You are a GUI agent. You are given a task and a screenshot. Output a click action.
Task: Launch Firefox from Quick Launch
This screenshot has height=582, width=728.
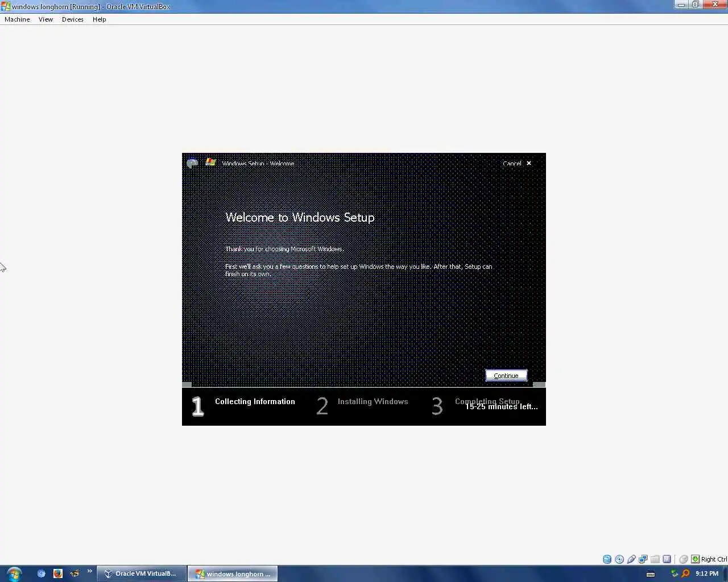pos(57,573)
